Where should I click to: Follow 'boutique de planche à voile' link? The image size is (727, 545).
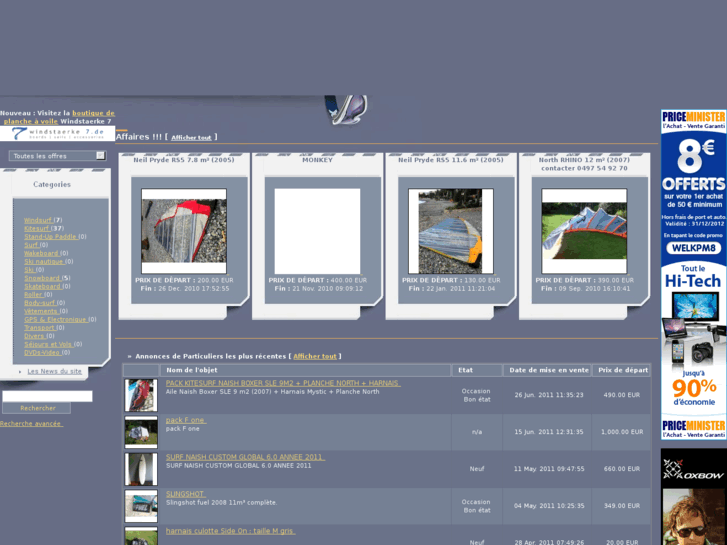click(59, 117)
